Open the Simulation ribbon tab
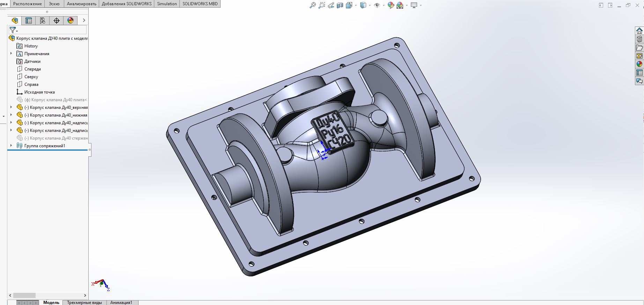This screenshot has width=644, height=305. [167, 4]
